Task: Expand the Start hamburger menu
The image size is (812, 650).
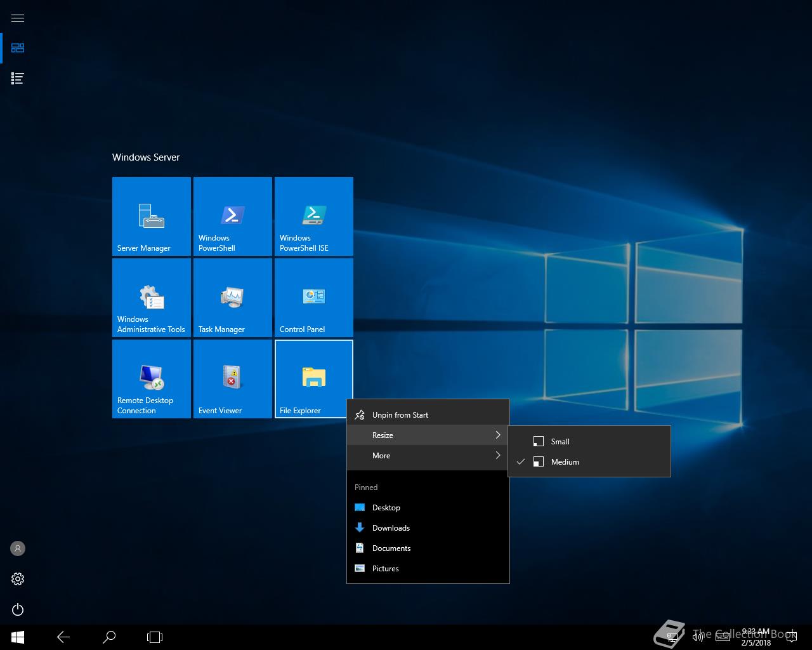Action: coord(18,18)
